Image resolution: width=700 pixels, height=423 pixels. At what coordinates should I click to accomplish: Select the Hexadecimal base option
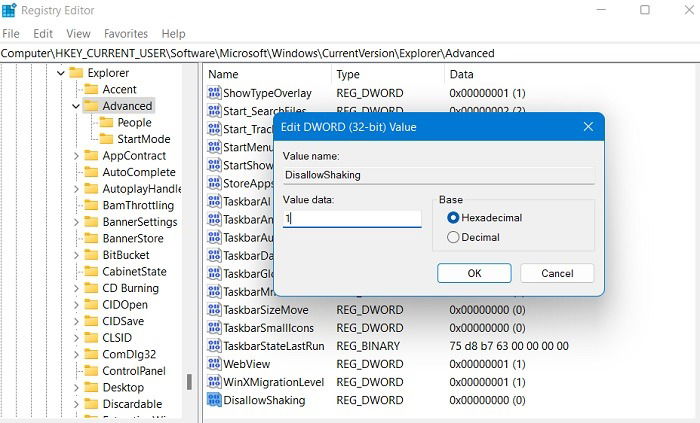coord(485,218)
